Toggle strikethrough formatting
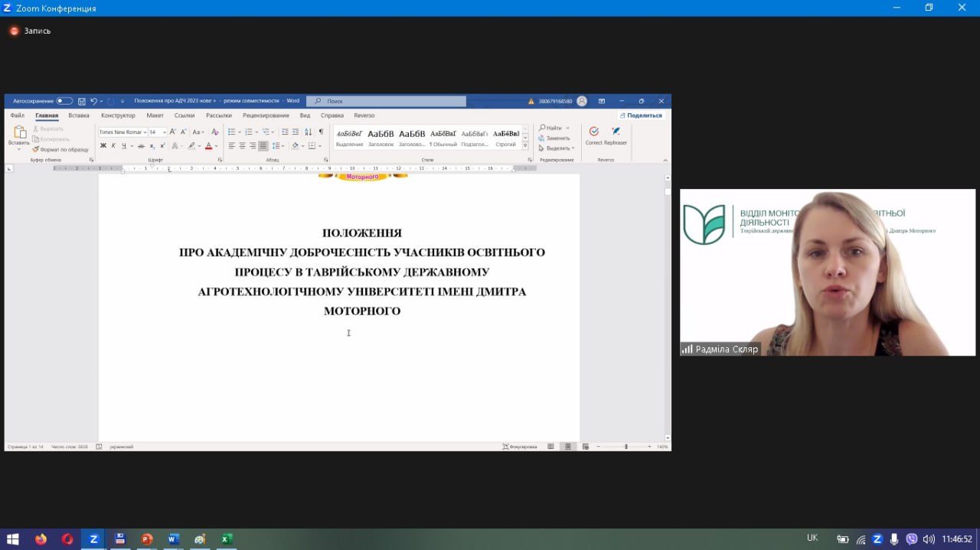980x550 pixels. (141, 145)
